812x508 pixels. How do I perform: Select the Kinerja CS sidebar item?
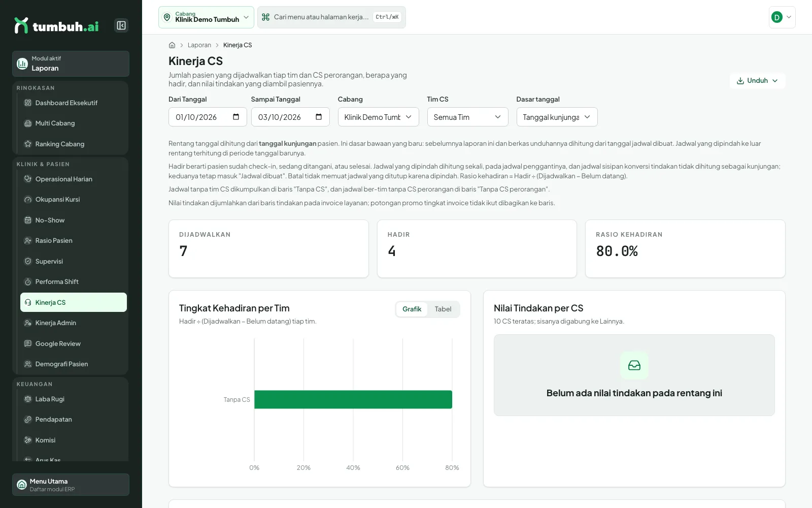pos(74,302)
